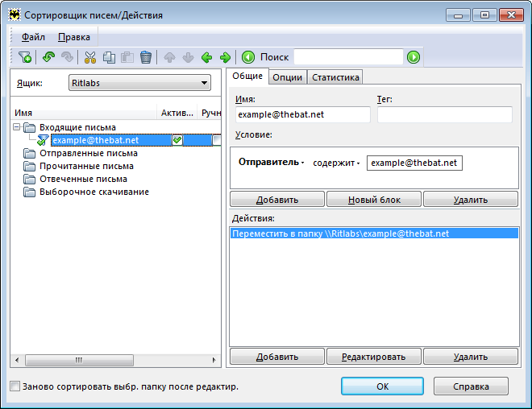The height and width of the screenshot is (409, 532).
Task: Click Добавить button under conditions
Action: click(x=277, y=200)
